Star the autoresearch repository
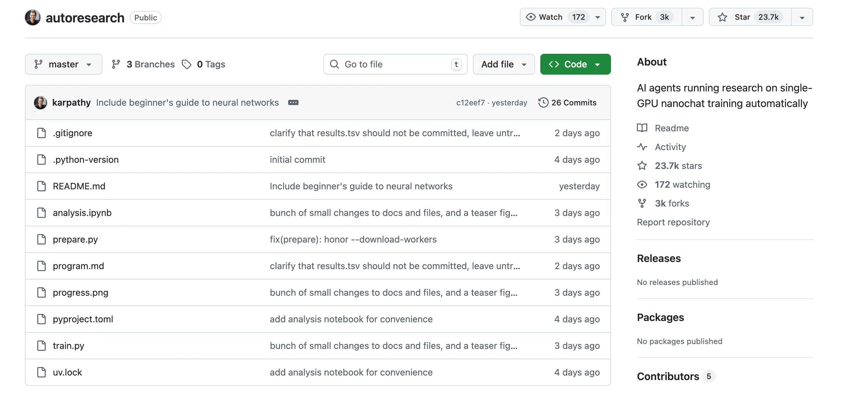 (750, 17)
